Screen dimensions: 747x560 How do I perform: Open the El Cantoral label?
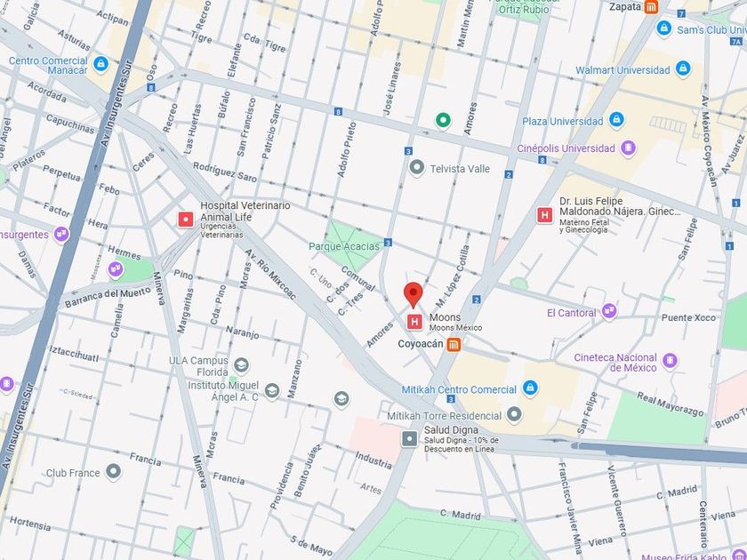[571, 313]
